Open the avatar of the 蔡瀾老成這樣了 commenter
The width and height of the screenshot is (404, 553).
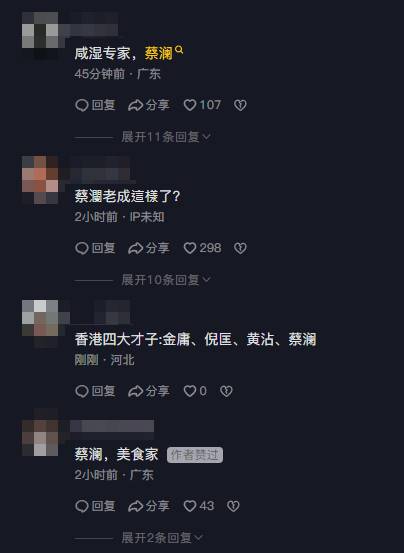coord(40,180)
